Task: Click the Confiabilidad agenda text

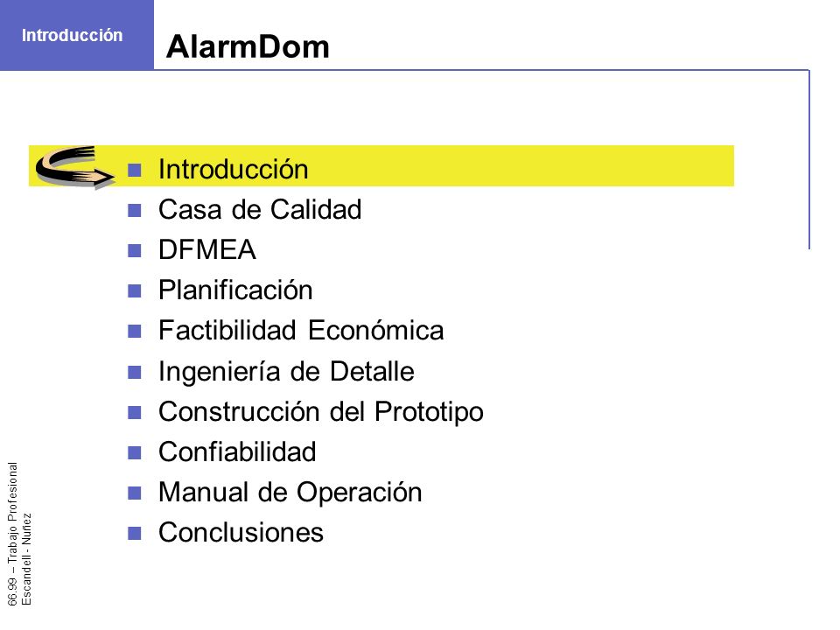Action: pyautogui.click(x=237, y=451)
